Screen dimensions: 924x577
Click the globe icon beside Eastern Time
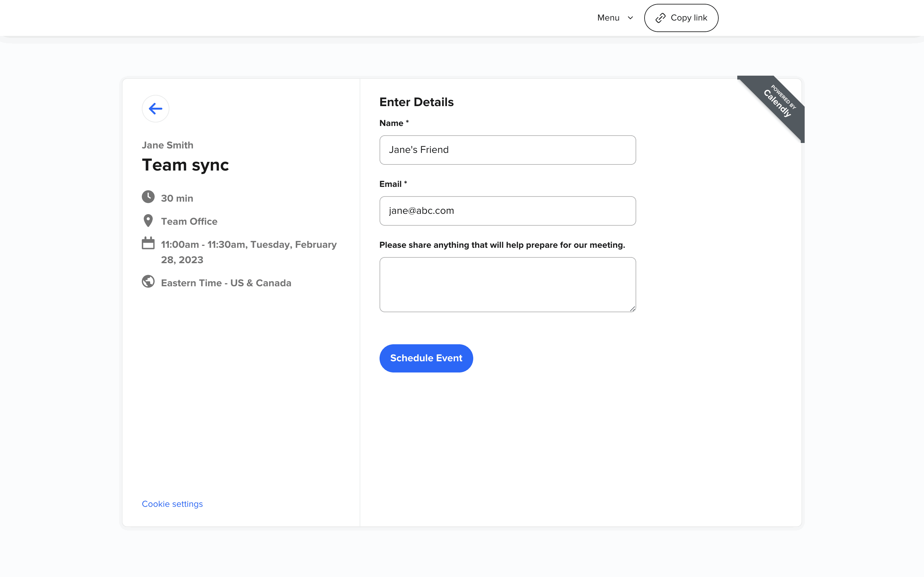coord(148,282)
